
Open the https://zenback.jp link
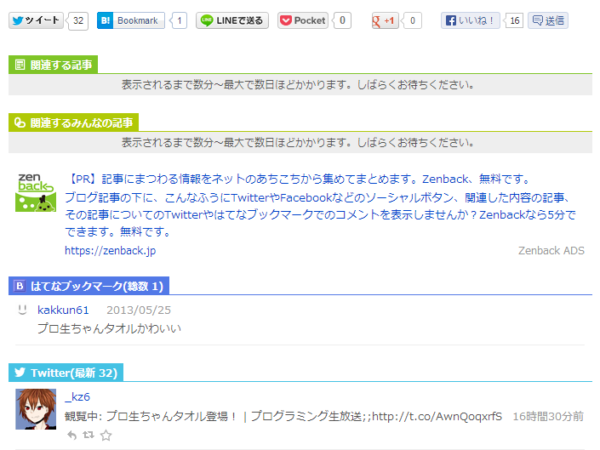110,251
